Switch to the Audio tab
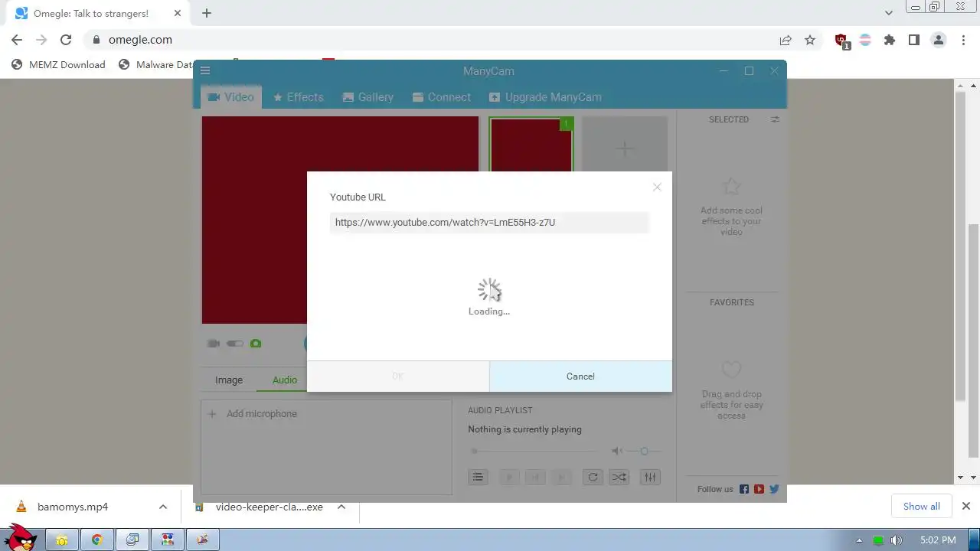The width and height of the screenshot is (980, 551). 285,380
